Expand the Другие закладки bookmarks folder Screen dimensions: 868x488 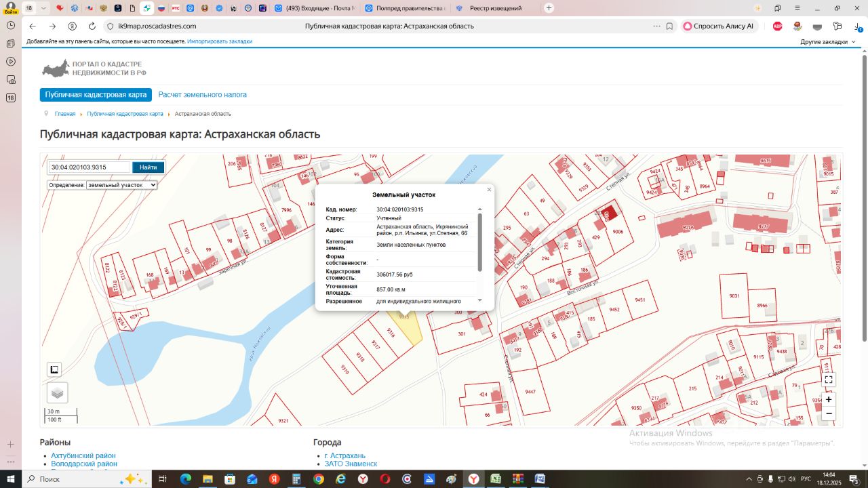pos(828,41)
